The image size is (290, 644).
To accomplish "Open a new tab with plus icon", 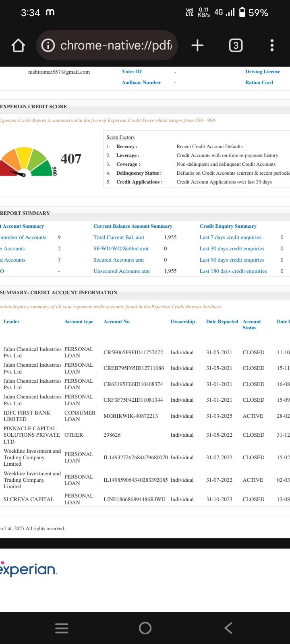I will [197, 45].
